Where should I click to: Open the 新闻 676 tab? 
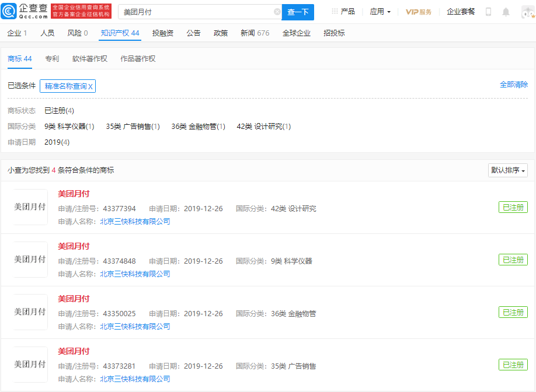pos(255,33)
